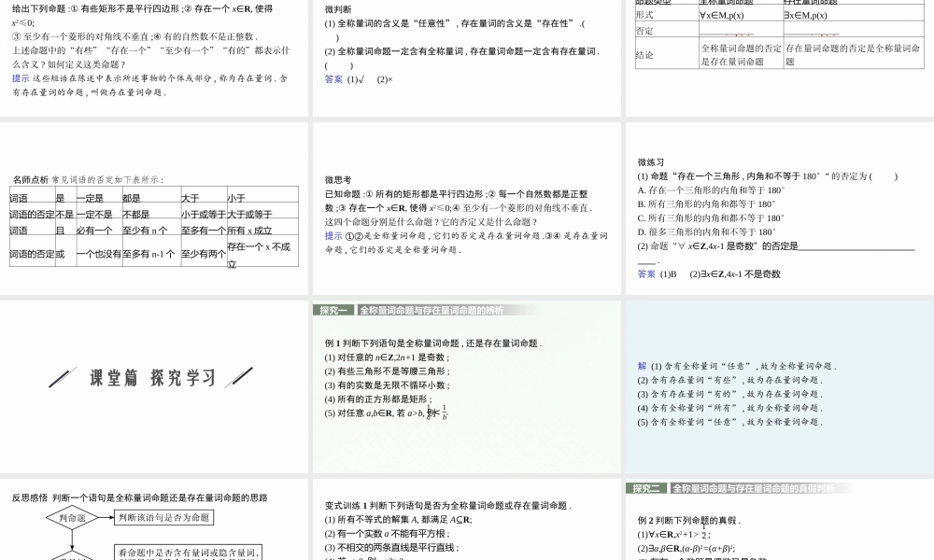
Task: Select the 答案 link in the 微练习 slide
Action: coord(645,273)
